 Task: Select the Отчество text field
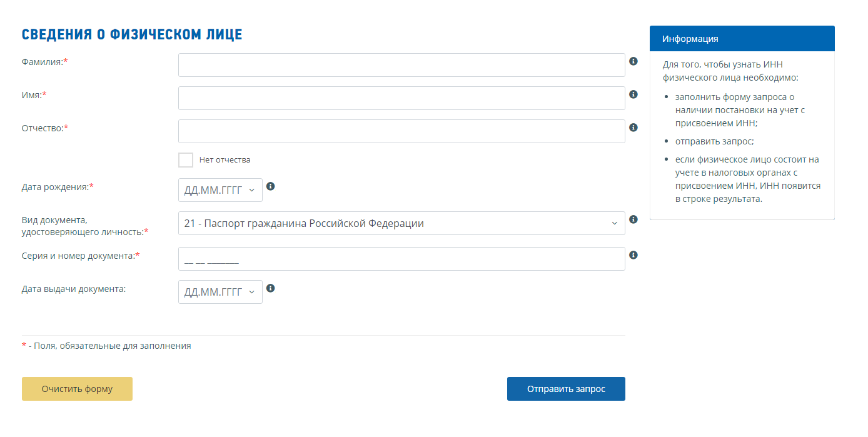[401, 131]
